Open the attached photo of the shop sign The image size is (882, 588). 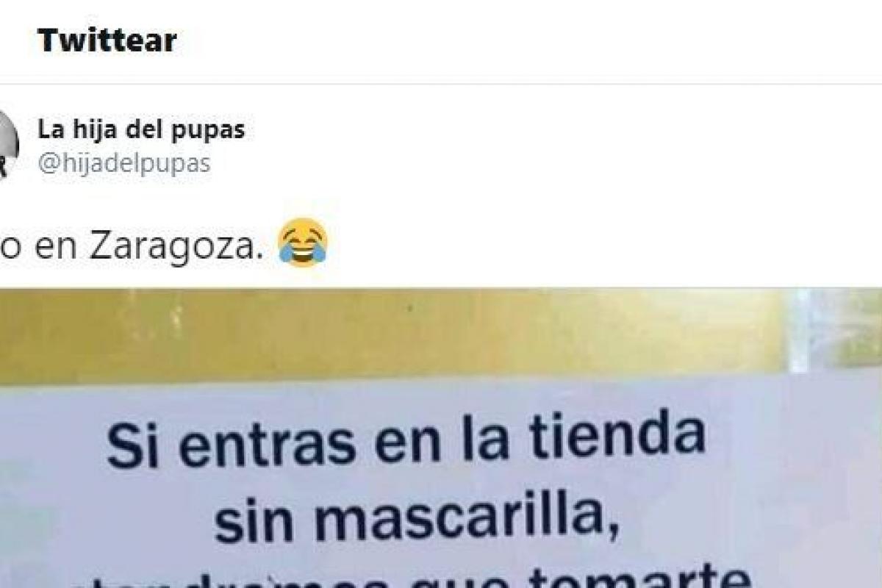[441, 438]
